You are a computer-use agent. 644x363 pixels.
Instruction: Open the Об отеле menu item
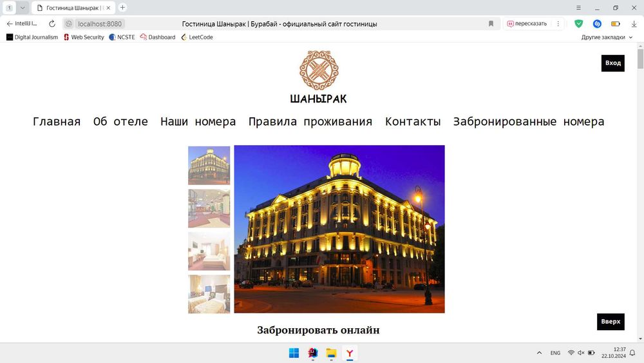120,122
